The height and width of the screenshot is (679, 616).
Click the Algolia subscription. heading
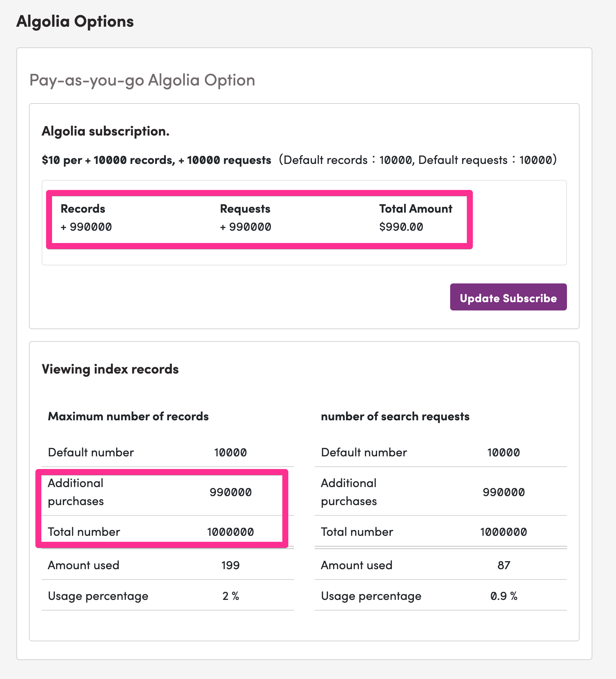pyautogui.click(x=105, y=131)
